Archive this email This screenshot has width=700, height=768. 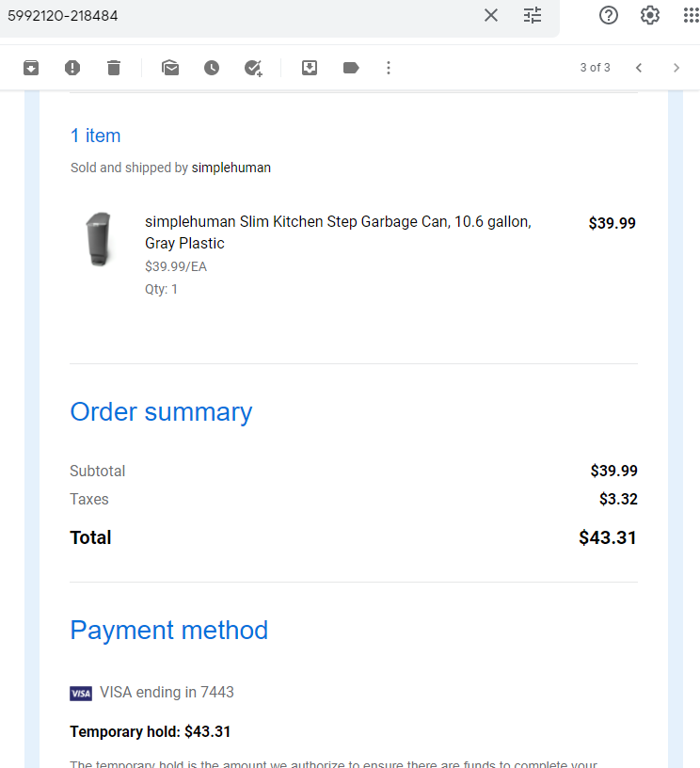click(31, 68)
